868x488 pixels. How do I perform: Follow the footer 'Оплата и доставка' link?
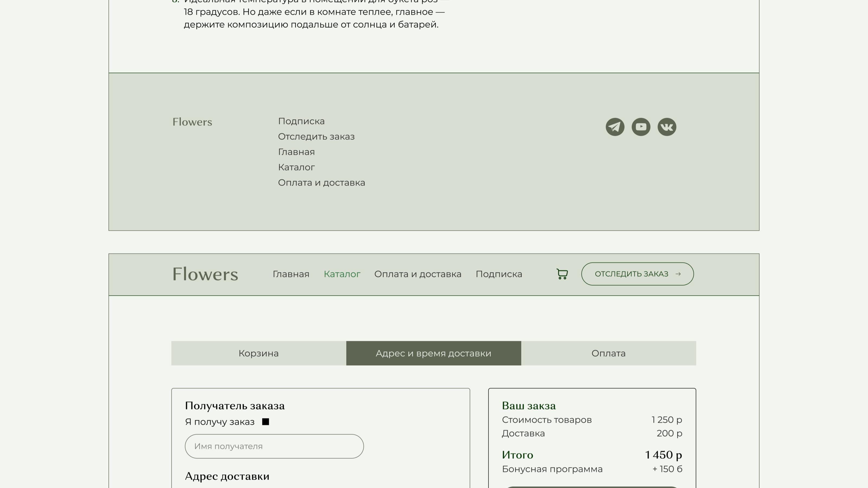(x=321, y=183)
